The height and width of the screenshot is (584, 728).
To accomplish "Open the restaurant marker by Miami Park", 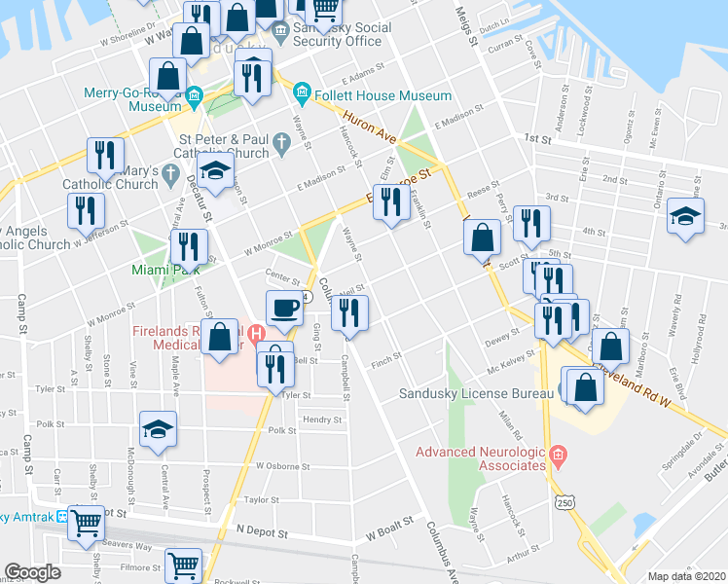I will tap(189, 247).
